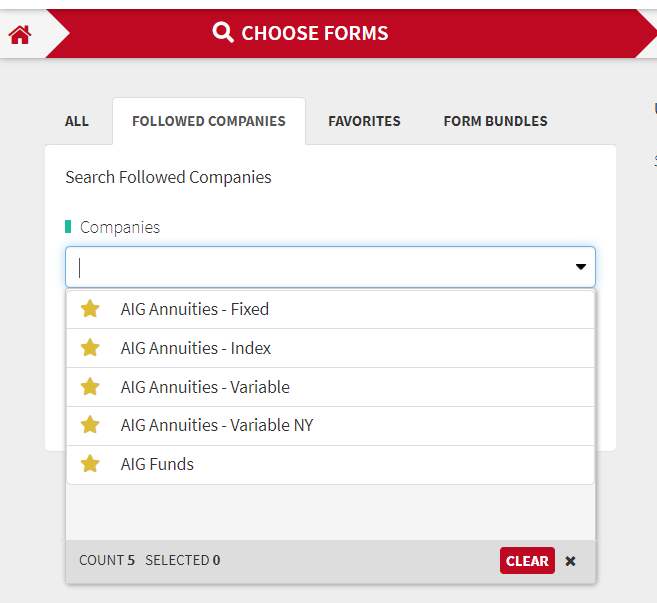Click the star next to AIG Annuities - Fixed

pos(90,309)
